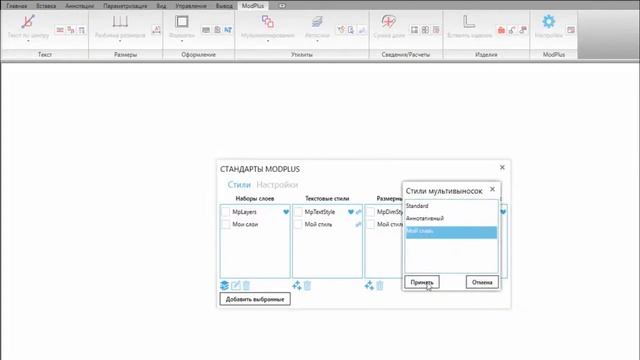This screenshot has height=360, width=640.
Task: Click the Отмена button
Action: (x=482, y=282)
